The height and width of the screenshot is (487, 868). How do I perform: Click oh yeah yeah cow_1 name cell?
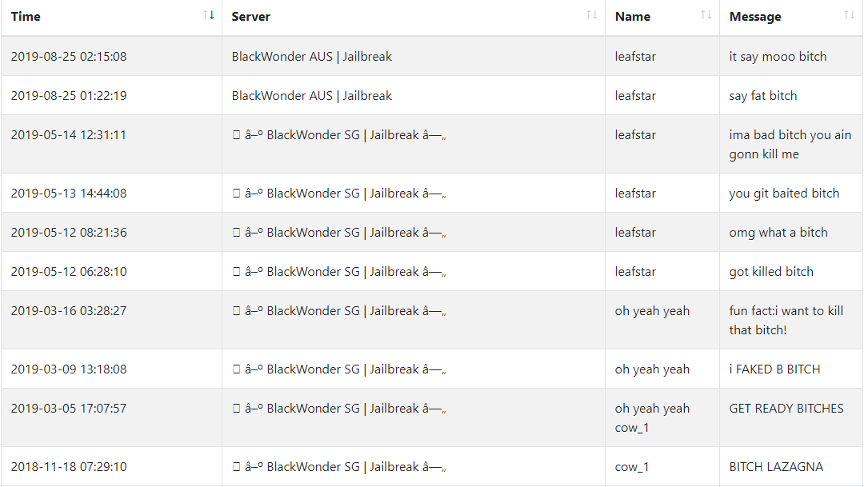point(662,417)
